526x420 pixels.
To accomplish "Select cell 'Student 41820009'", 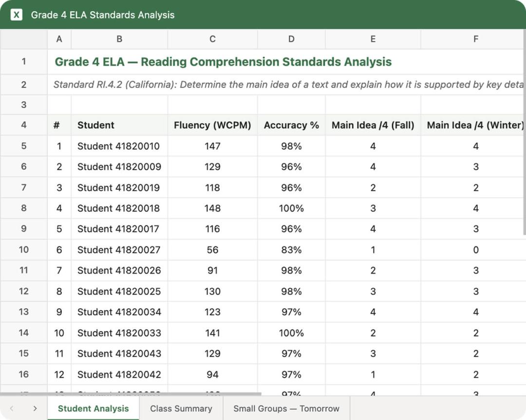I will [119, 166].
